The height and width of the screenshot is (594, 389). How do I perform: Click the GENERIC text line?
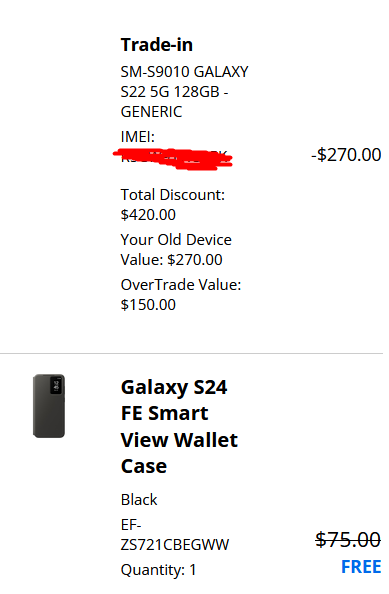click(x=151, y=112)
